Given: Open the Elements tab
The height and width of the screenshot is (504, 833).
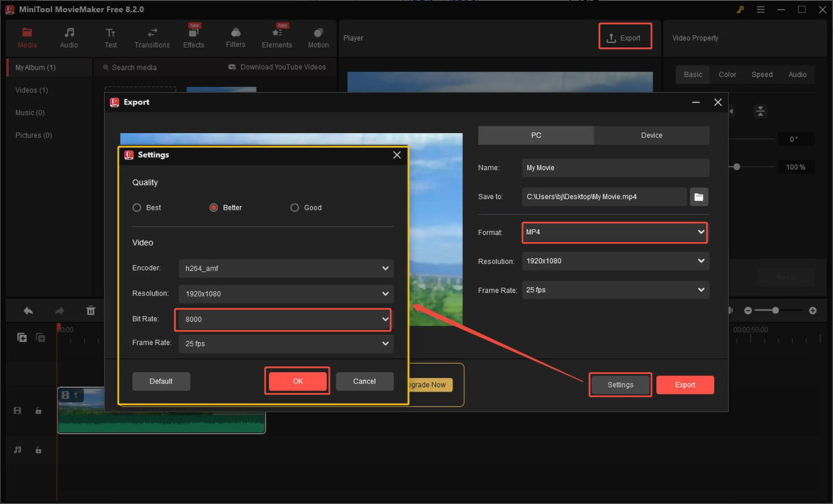Looking at the screenshot, I should pyautogui.click(x=277, y=38).
